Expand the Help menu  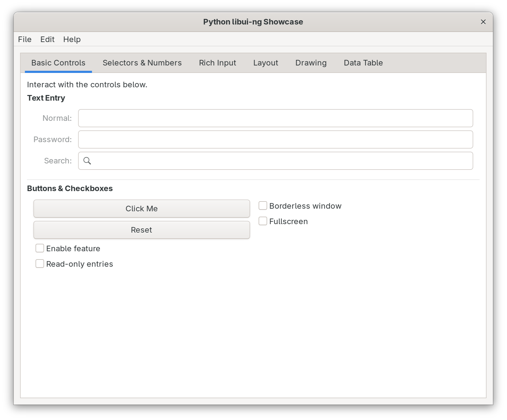click(x=72, y=39)
